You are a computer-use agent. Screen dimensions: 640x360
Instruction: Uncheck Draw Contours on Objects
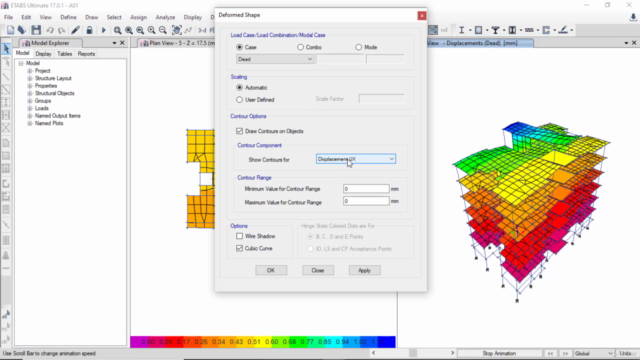(x=240, y=131)
